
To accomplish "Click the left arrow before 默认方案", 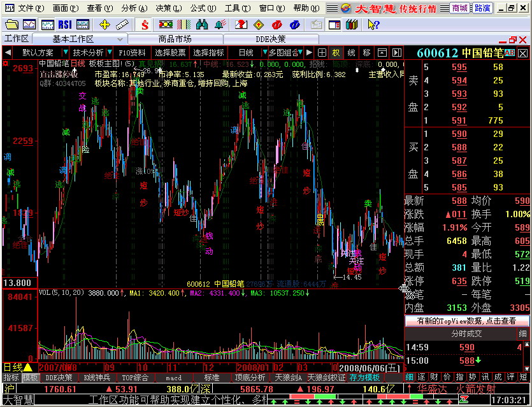I will pos(8,53).
